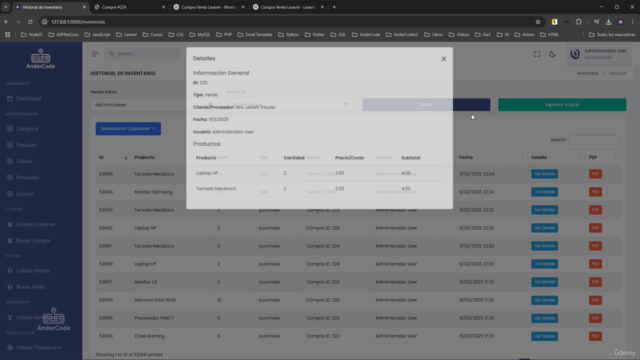Download PDF for row 53655

click(x=595, y=318)
